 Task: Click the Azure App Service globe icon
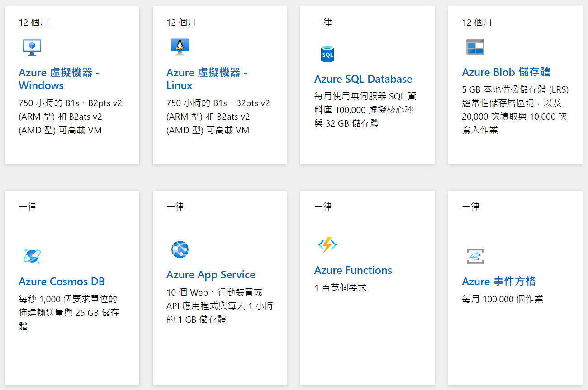(x=180, y=249)
